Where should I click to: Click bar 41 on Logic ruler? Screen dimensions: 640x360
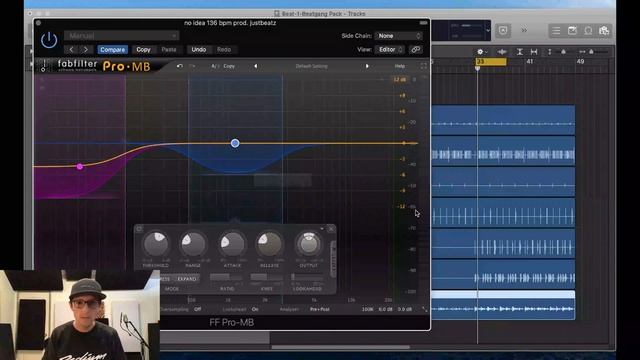click(529, 62)
